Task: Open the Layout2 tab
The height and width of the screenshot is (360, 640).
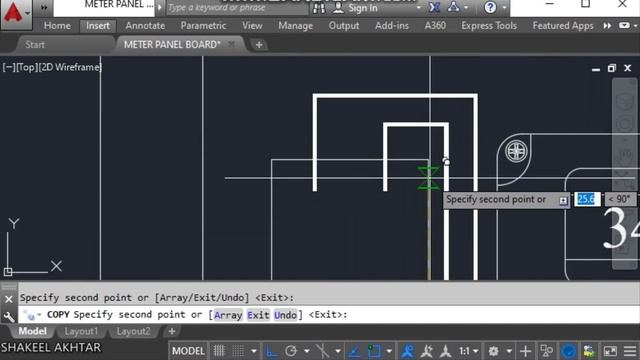Action: (x=133, y=331)
